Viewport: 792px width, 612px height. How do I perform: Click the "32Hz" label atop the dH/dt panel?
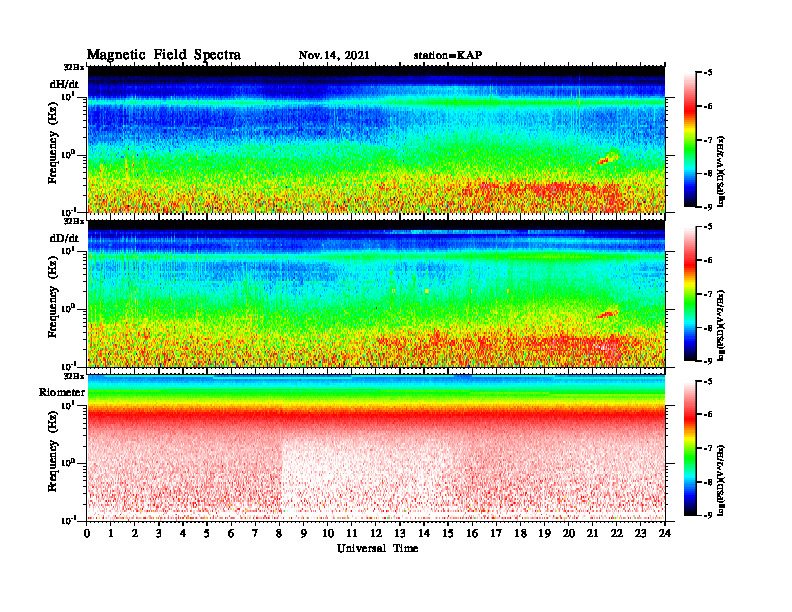click(74, 67)
